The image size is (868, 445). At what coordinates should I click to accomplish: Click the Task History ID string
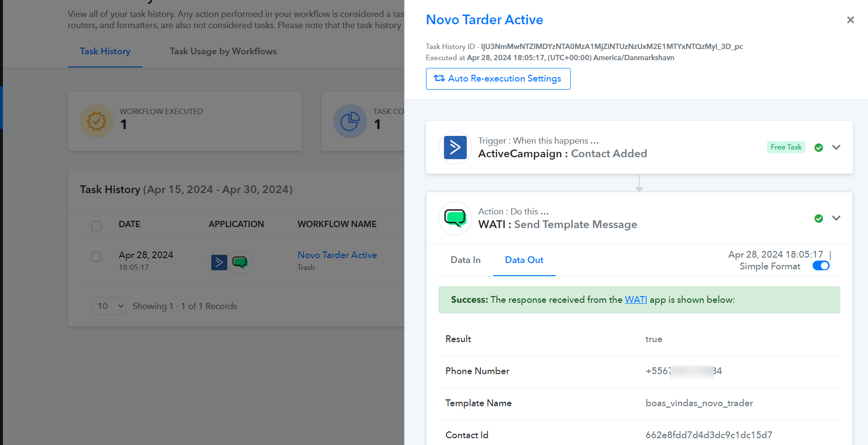pos(612,47)
